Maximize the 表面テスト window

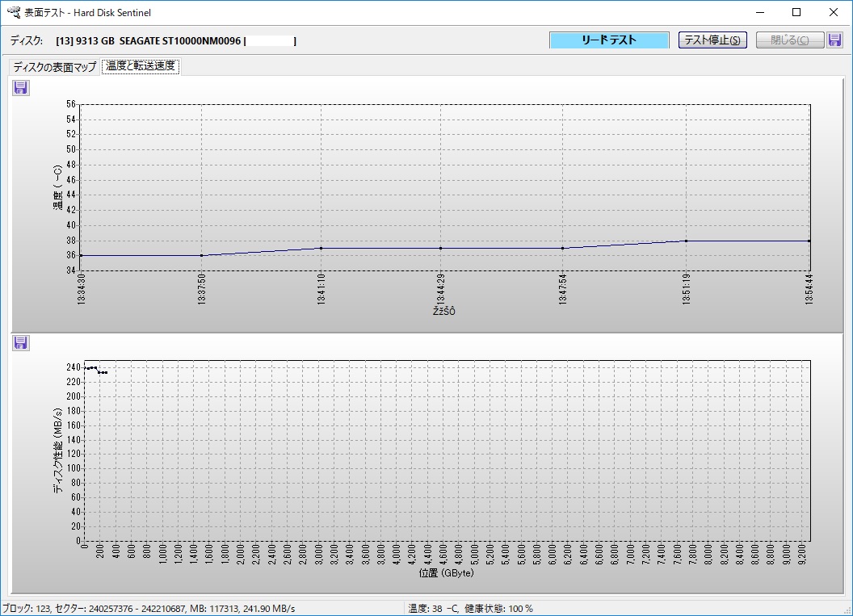(796, 12)
